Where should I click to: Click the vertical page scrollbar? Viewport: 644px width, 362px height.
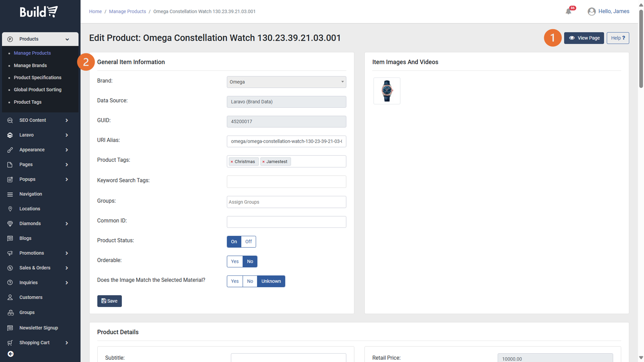point(641,48)
